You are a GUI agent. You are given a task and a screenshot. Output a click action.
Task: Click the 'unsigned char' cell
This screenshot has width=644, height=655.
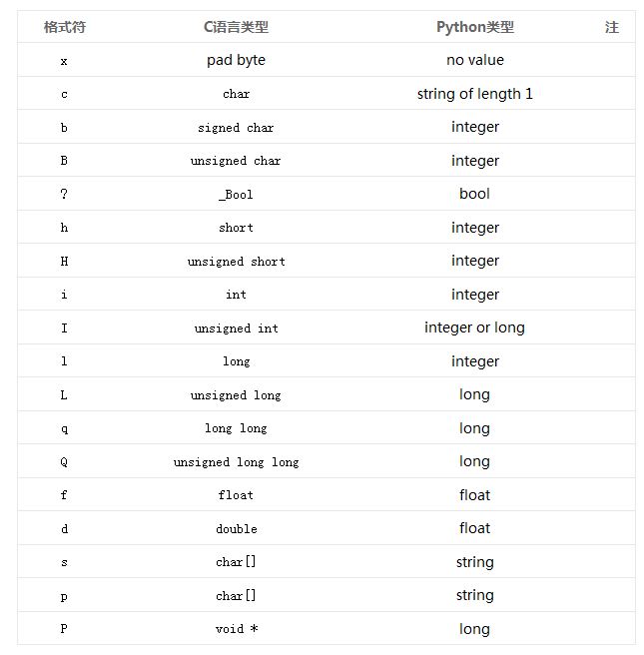(236, 161)
